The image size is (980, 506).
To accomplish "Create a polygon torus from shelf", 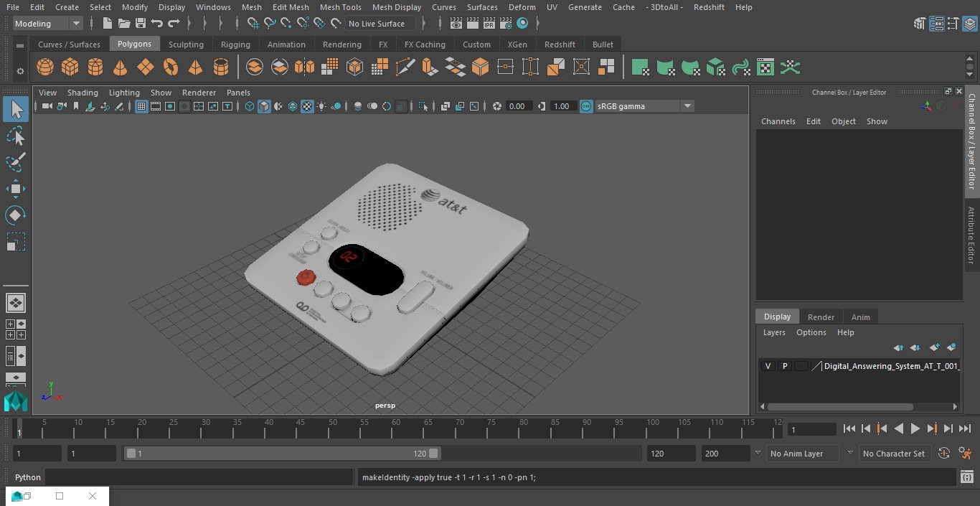I will 171,67.
